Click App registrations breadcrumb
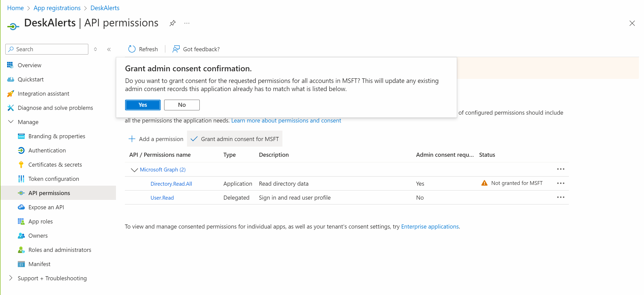 [x=57, y=8]
